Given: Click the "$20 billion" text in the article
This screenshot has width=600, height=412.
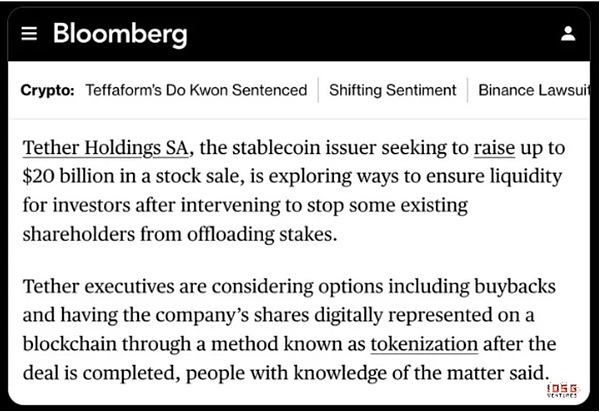Looking at the screenshot, I should 70,177.
